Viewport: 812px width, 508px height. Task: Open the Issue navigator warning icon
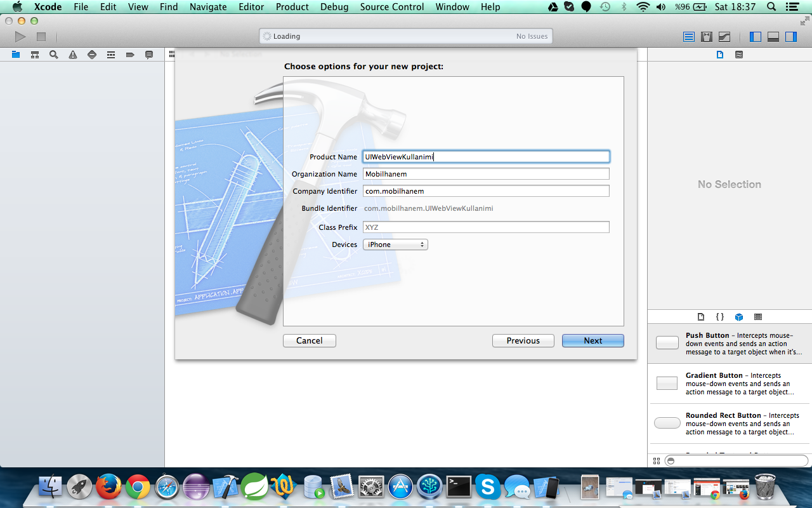tap(73, 55)
